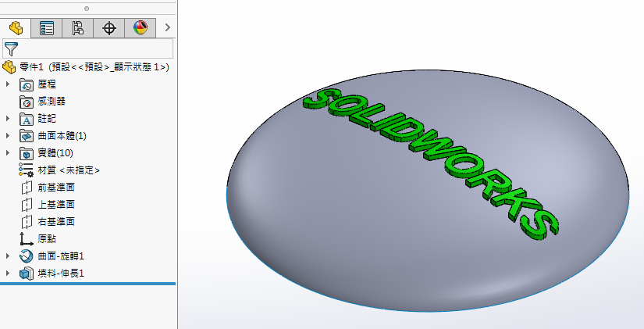Click the 曲面-旋轉1 revolve surface icon

[x=27, y=256]
